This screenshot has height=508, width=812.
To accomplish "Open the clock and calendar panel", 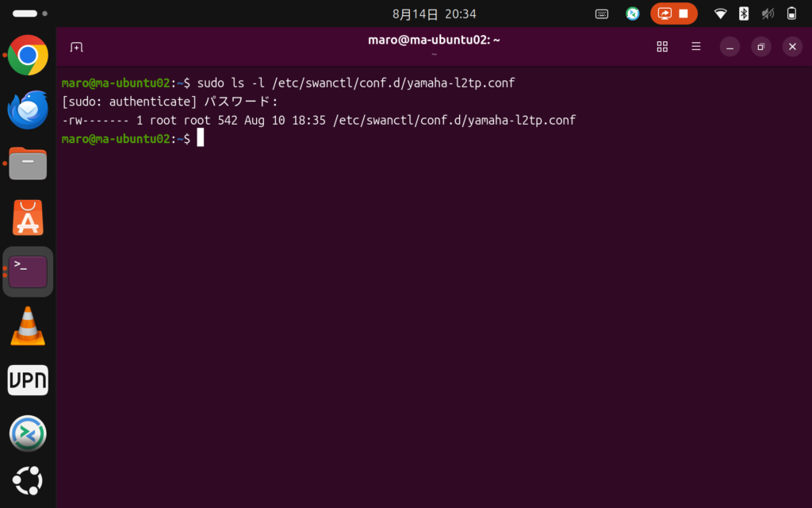I will pyautogui.click(x=434, y=14).
